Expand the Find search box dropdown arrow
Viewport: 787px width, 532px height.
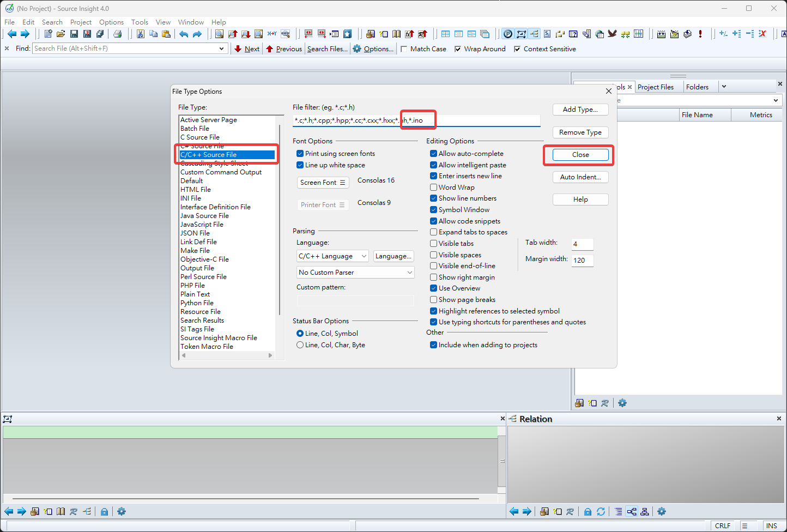click(221, 49)
